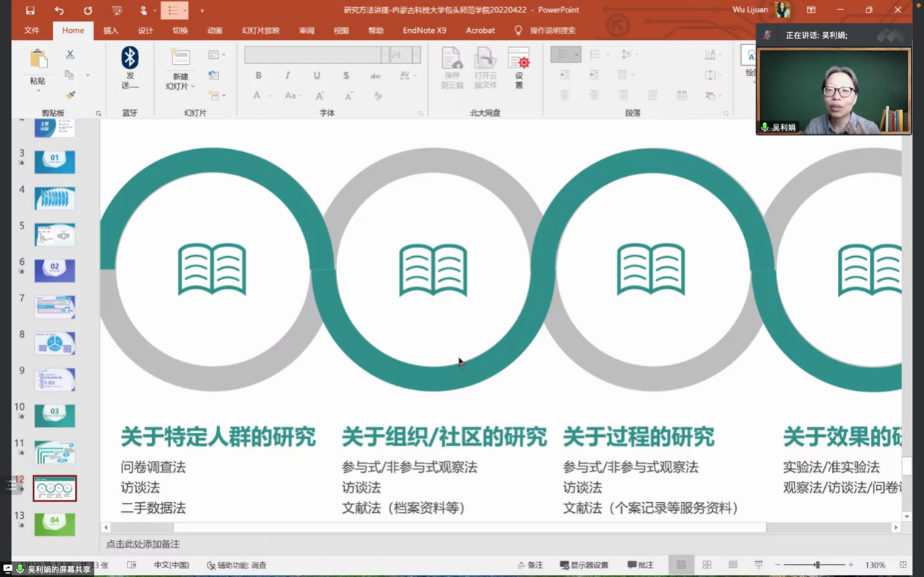Click the Undo arrow icon
Image resolution: width=924 pixels, height=577 pixels.
tap(59, 10)
